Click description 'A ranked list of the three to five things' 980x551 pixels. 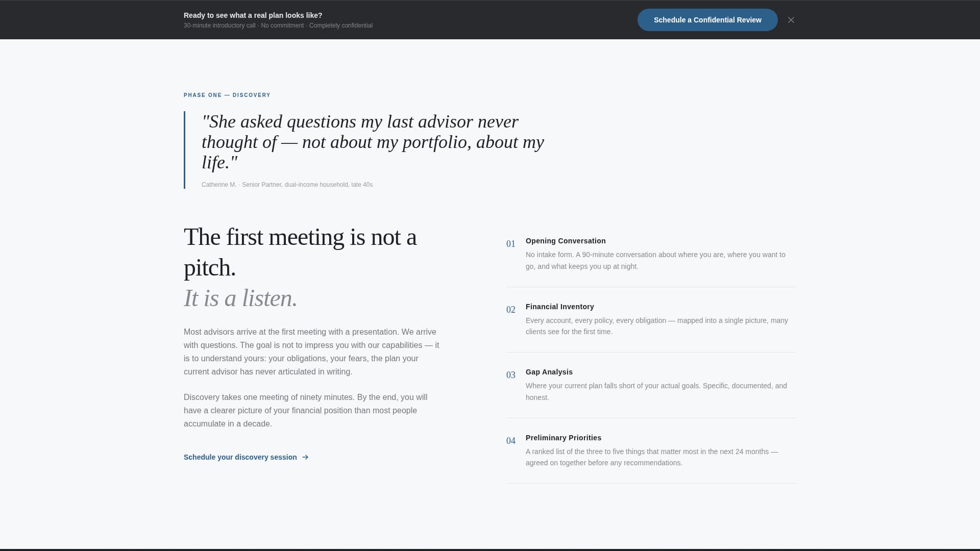652,457
